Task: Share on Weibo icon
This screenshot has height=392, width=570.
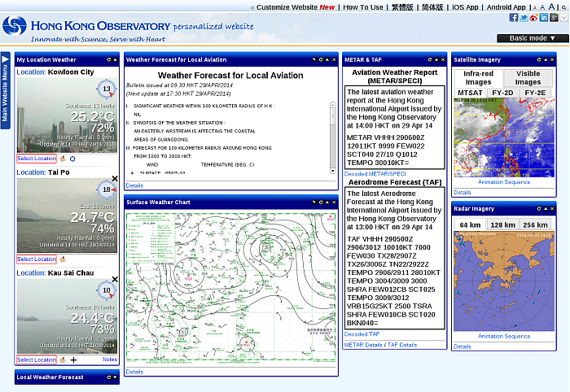Action: click(x=533, y=17)
